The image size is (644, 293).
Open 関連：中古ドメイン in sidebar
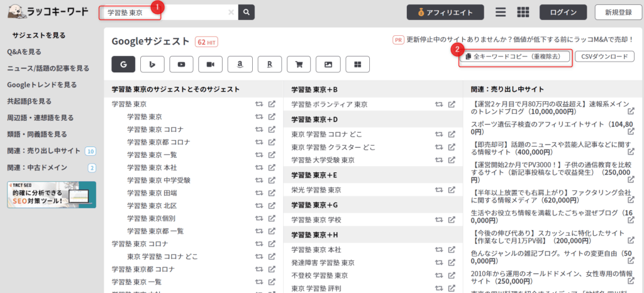(37, 167)
